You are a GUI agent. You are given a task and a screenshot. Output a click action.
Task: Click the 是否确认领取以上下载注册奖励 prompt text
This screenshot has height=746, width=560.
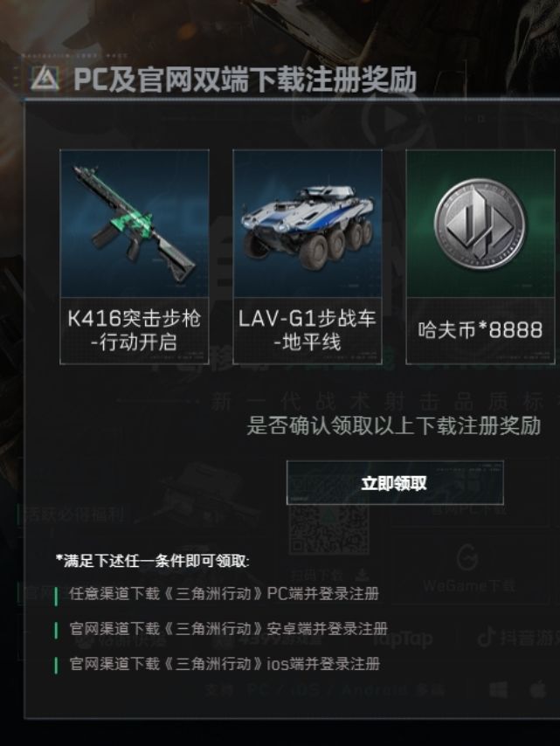(x=394, y=425)
